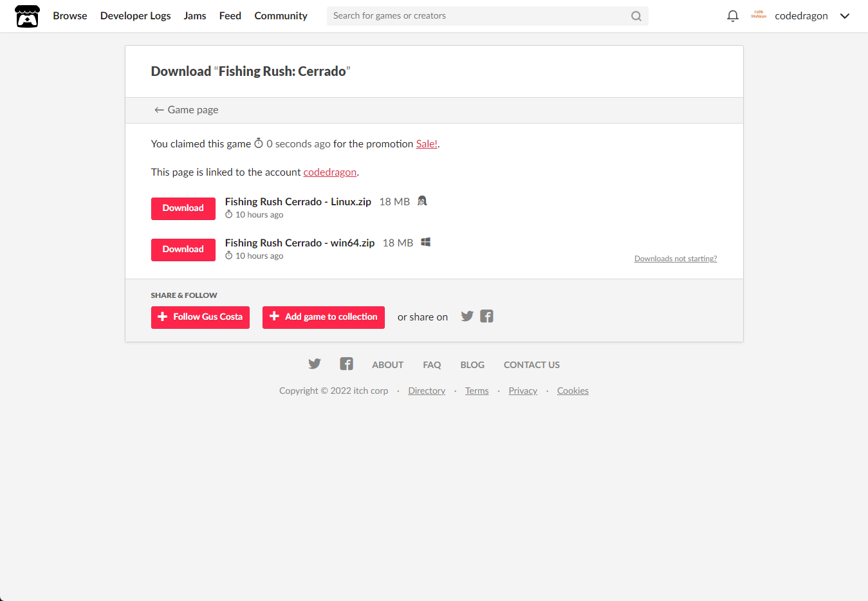Download Fishing Rush Cerrado win64.zip

183,250
